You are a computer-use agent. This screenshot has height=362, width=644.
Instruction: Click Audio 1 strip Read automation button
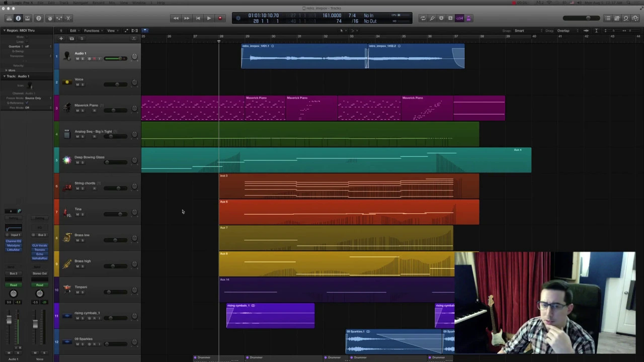[14, 285]
